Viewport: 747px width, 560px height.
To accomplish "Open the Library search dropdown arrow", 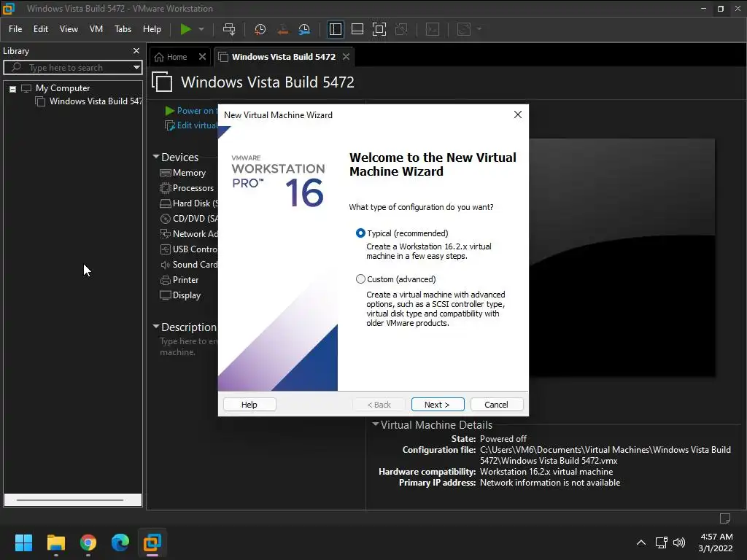I will click(x=136, y=68).
